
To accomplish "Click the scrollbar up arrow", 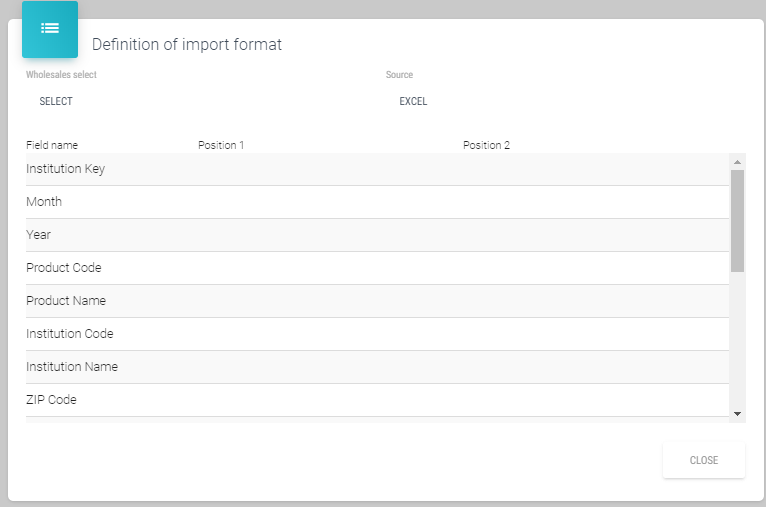I will [x=737, y=161].
